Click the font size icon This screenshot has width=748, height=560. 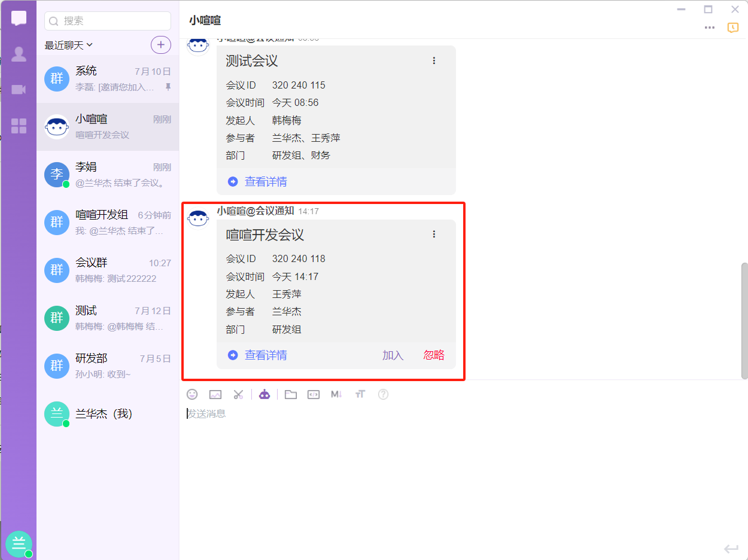(x=360, y=394)
